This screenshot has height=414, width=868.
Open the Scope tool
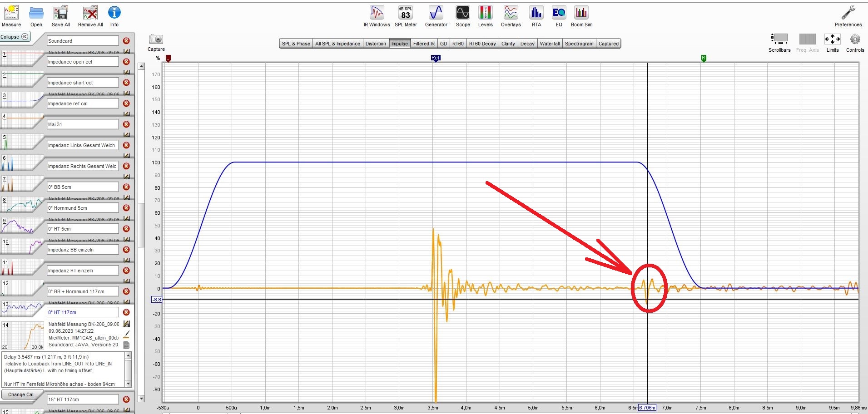click(x=463, y=16)
